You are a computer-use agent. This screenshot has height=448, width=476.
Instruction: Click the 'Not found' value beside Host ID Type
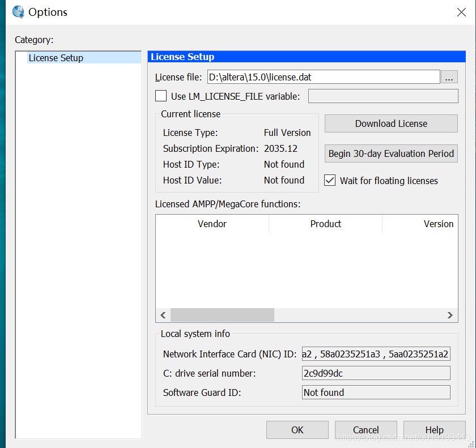284,164
